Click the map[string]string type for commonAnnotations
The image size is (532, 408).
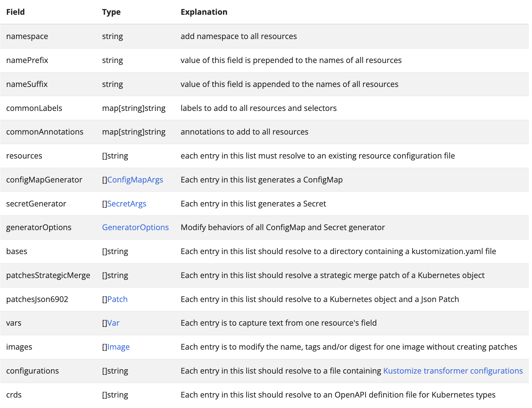click(x=134, y=132)
